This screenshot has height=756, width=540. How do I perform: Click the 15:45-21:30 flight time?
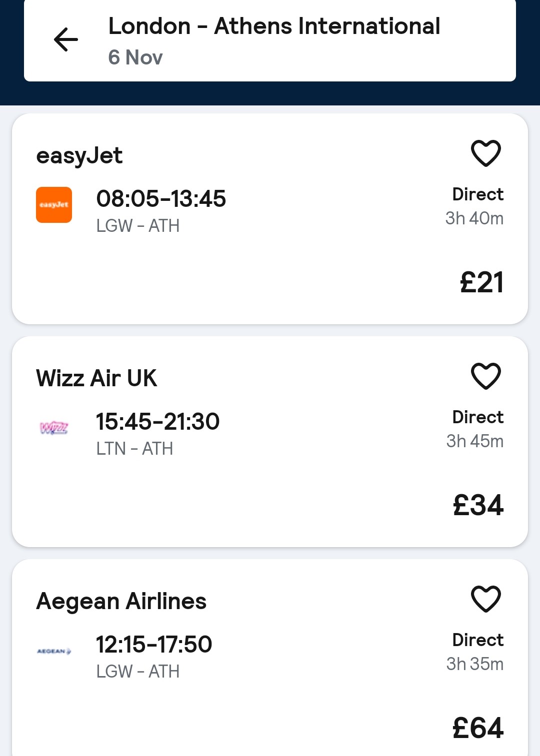tap(157, 422)
